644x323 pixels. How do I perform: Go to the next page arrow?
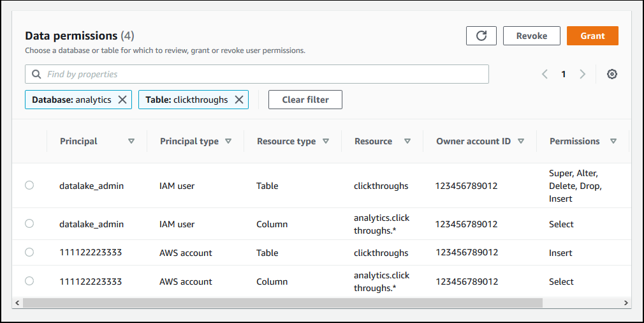tap(582, 74)
